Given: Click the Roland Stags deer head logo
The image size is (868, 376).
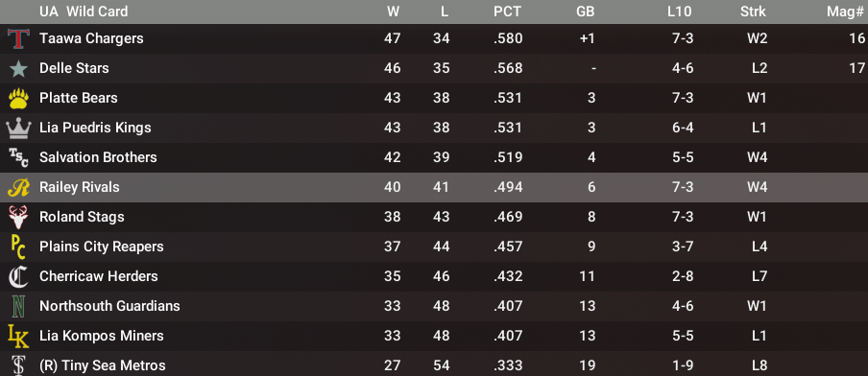Looking at the screenshot, I should pos(18,218).
